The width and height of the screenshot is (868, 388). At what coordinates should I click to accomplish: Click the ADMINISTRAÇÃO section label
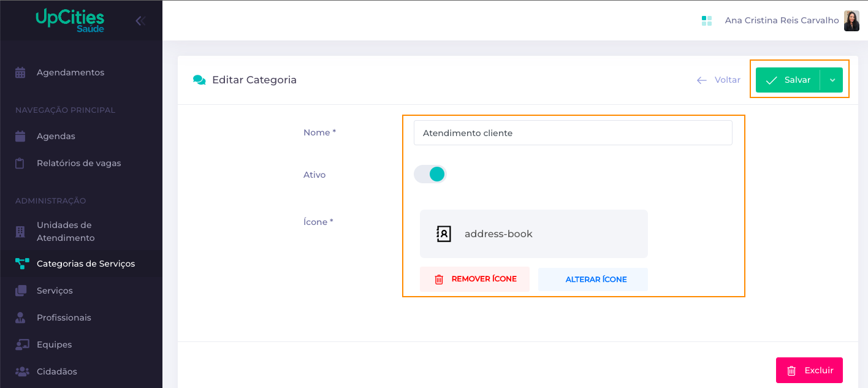[50, 201]
